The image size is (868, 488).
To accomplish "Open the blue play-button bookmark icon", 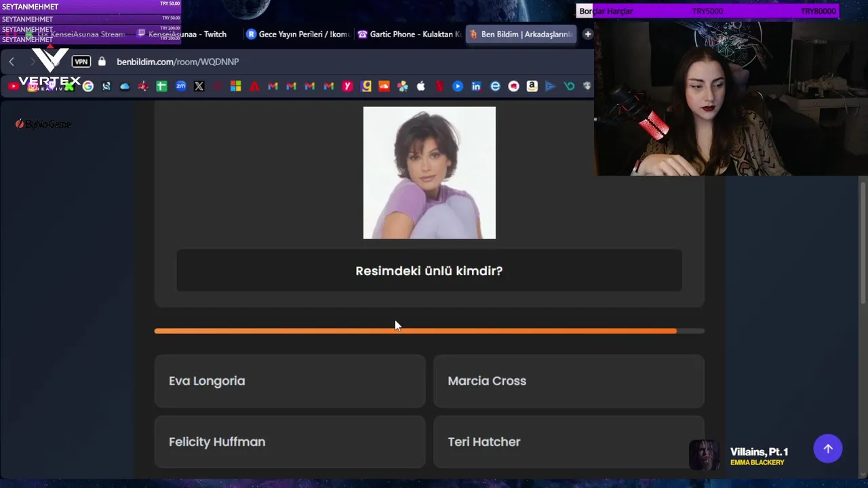I will click(458, 86).
